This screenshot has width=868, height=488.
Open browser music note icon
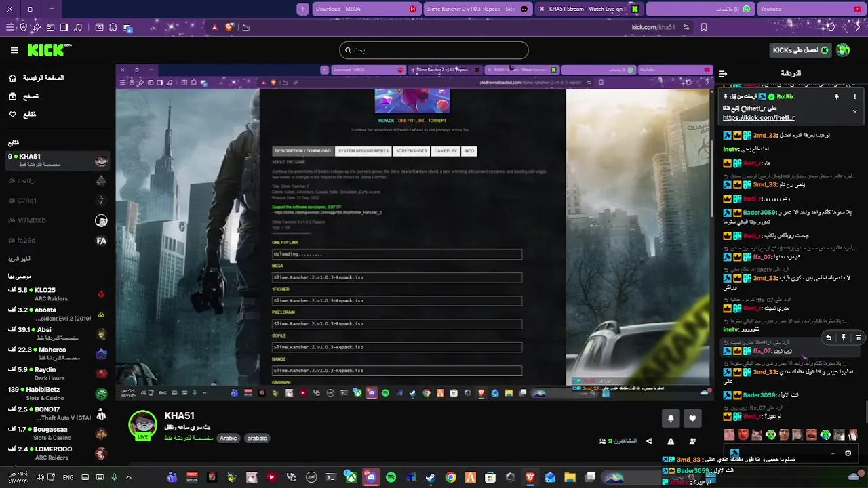point(78,27)
